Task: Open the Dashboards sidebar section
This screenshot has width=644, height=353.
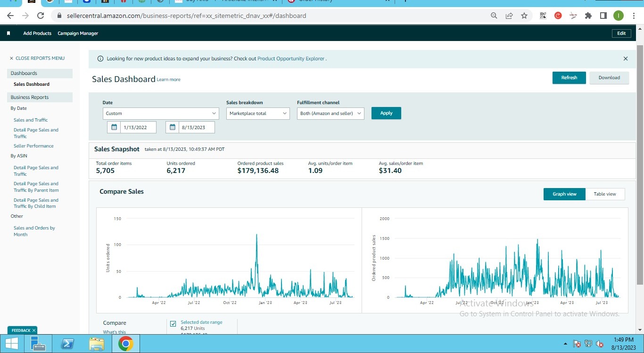Action: click(x=40, y=74)
